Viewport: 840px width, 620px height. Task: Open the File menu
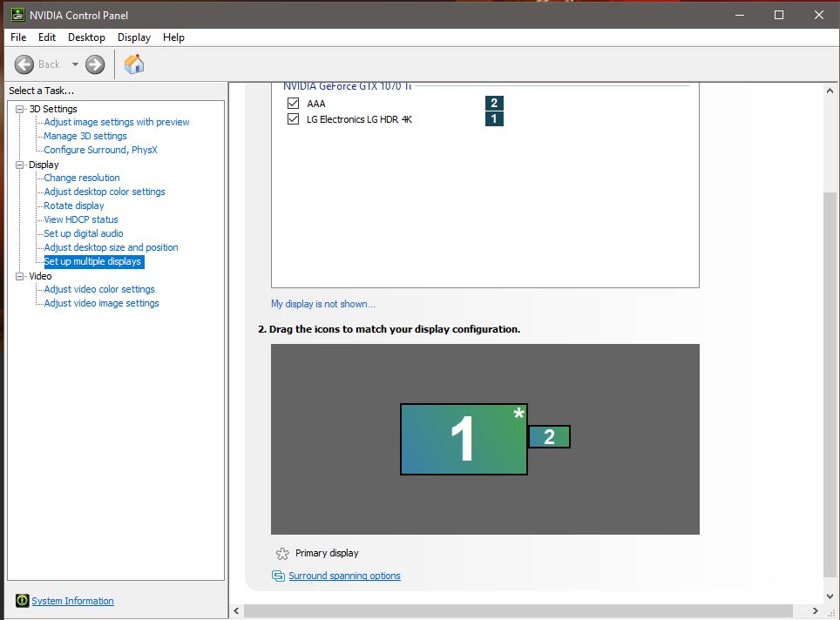click(x=18, y=37)
